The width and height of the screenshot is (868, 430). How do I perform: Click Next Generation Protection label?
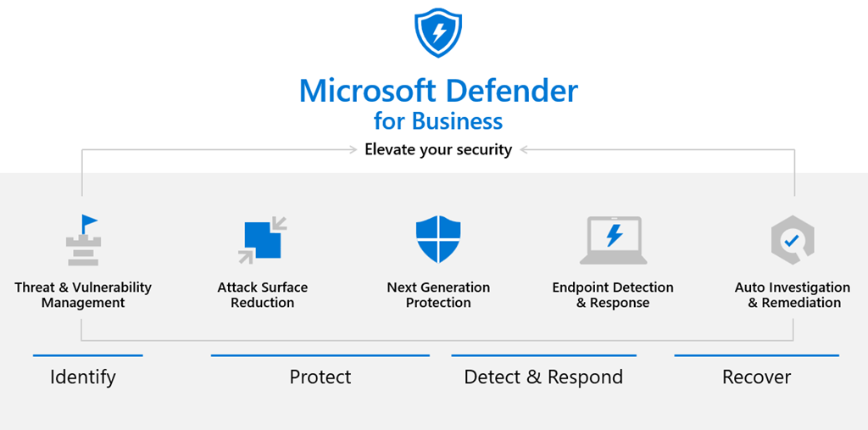pos(438,295)
